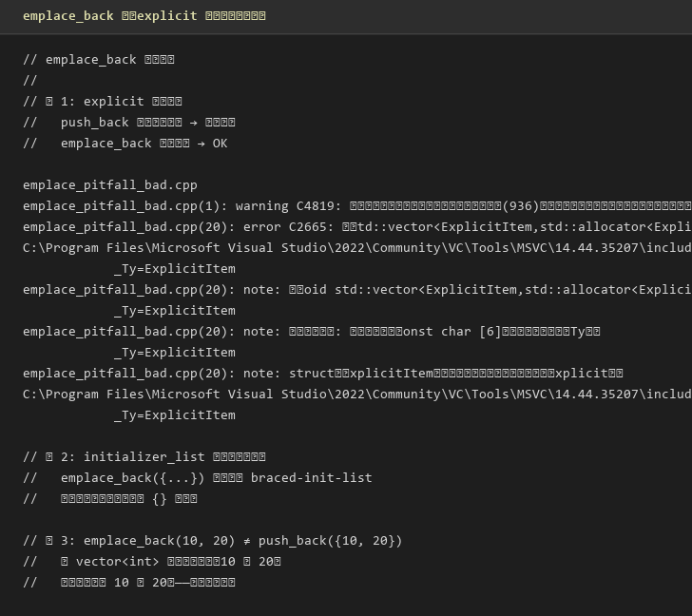Click the note line mentioning 'onst char [6]'
Viewport: 692px width, 616px height.
pos(311,332)
